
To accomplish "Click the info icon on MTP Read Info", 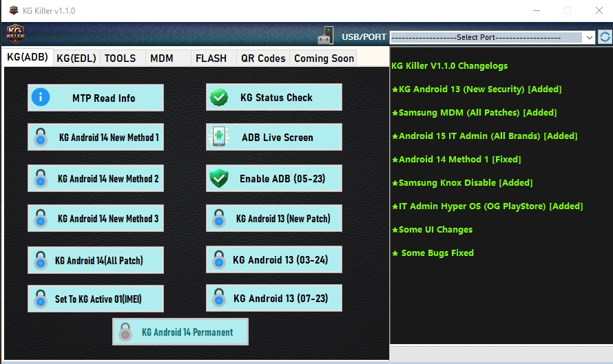I will pyautogui.click(x=41, y=97).
